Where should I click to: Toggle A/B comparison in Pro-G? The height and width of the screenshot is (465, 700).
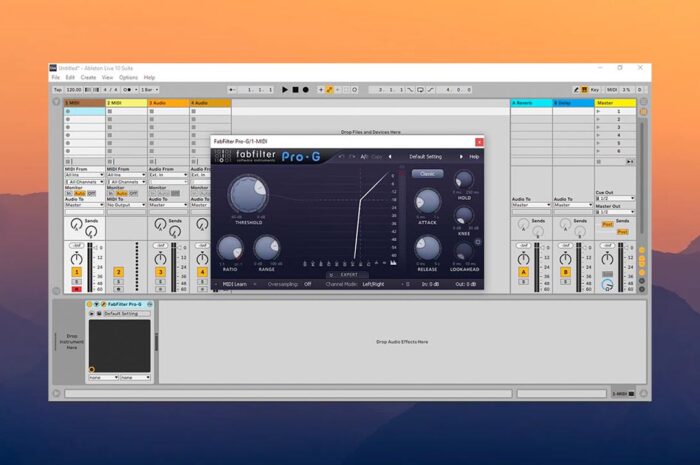pyautogui.click(x=364, y=157)
